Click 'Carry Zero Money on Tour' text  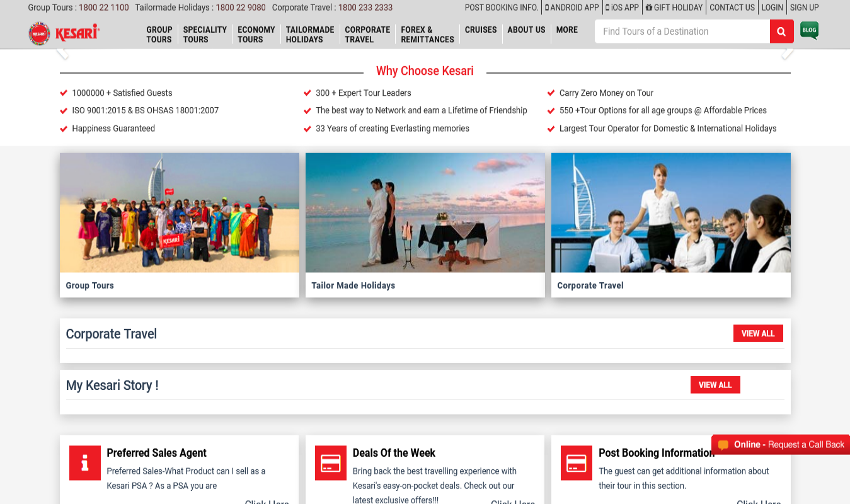tap(607, 93)
